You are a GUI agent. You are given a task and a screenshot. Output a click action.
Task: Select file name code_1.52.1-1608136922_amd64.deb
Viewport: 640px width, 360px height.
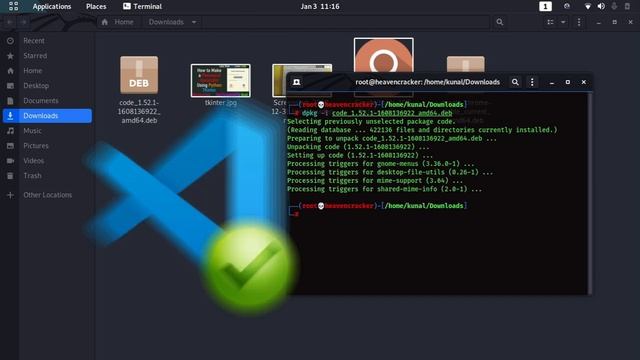(x=139, y=111)
